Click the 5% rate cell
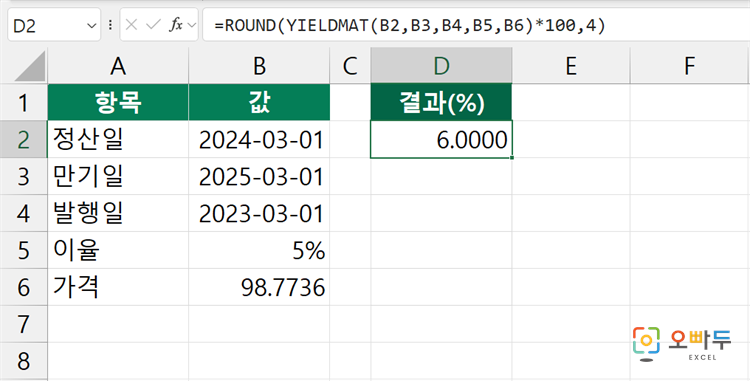This screenshot has width=750, height=381. coord(259,250)
